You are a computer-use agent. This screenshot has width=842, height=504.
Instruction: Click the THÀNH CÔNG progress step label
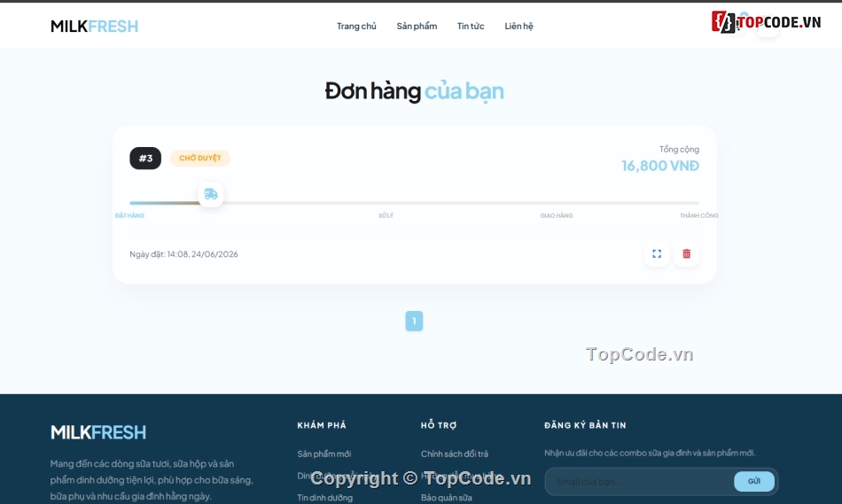point(698,216)
